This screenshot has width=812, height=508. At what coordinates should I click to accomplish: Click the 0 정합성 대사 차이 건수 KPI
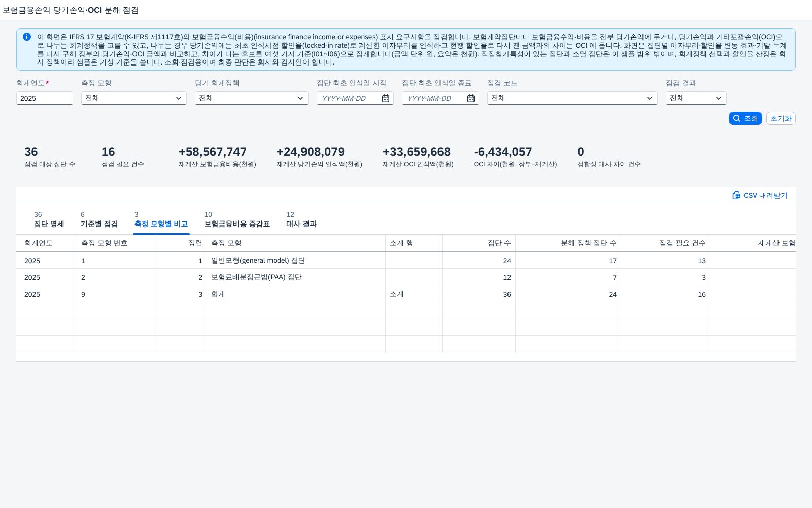click(609, 157)
